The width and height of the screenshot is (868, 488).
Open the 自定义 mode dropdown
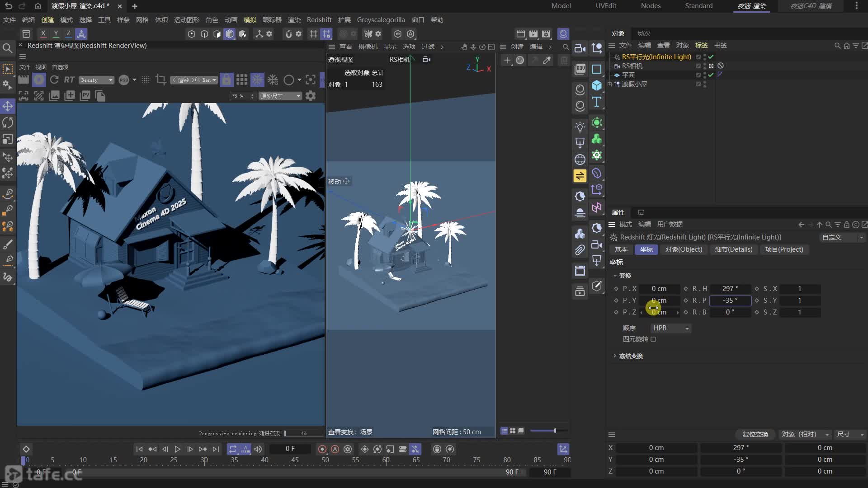coord(842,237)
